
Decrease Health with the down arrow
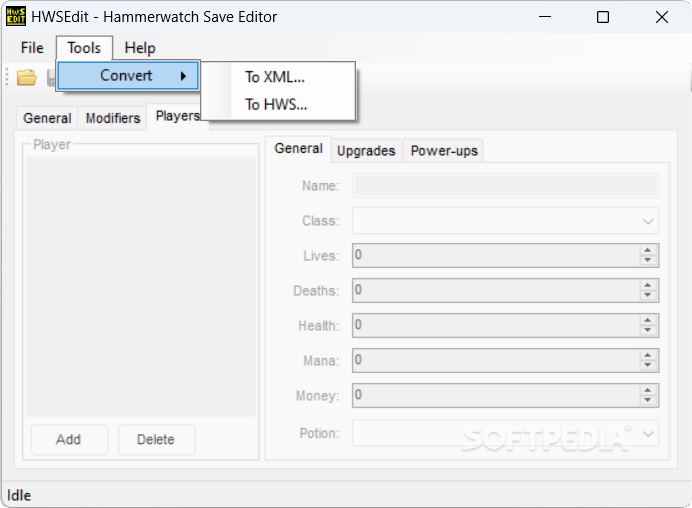click(x=647, y=331)
